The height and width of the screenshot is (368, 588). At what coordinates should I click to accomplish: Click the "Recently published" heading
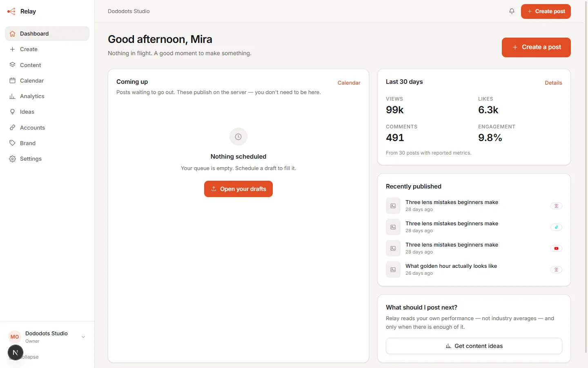point(414,186)
